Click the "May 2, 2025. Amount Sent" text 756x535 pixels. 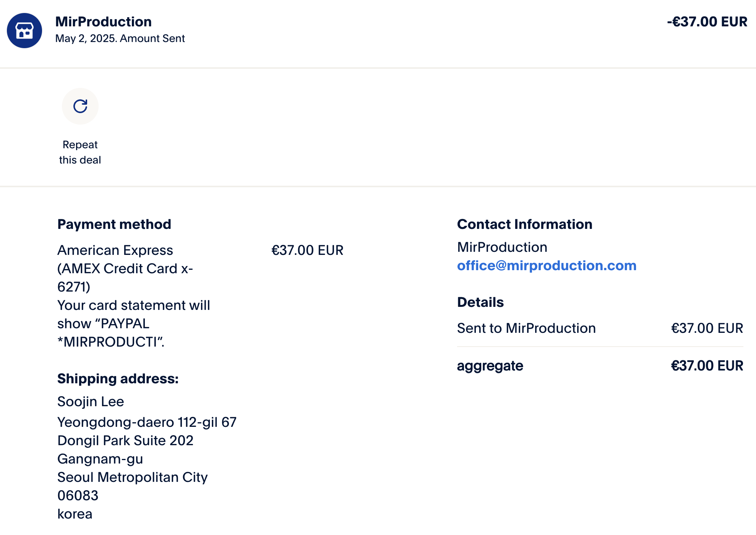[x=120, y=39]
